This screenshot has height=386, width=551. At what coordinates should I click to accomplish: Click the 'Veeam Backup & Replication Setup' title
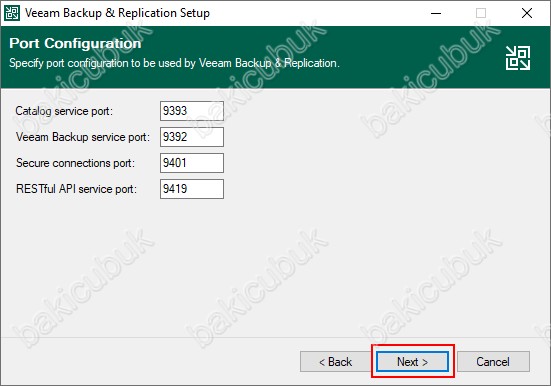pos(117,13)
